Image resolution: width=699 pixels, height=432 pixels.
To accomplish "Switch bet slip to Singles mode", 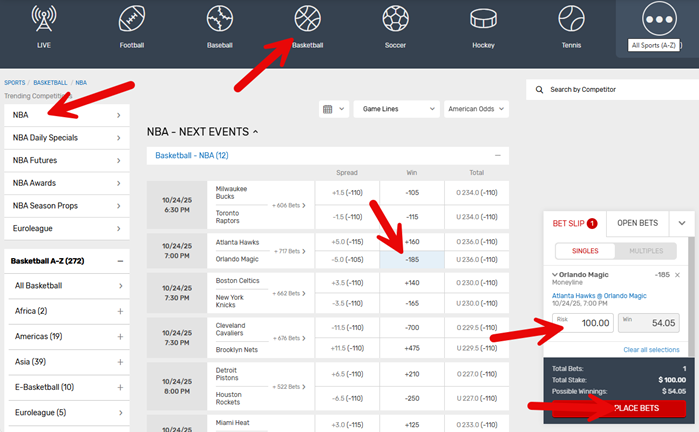I will click(584, 251).
